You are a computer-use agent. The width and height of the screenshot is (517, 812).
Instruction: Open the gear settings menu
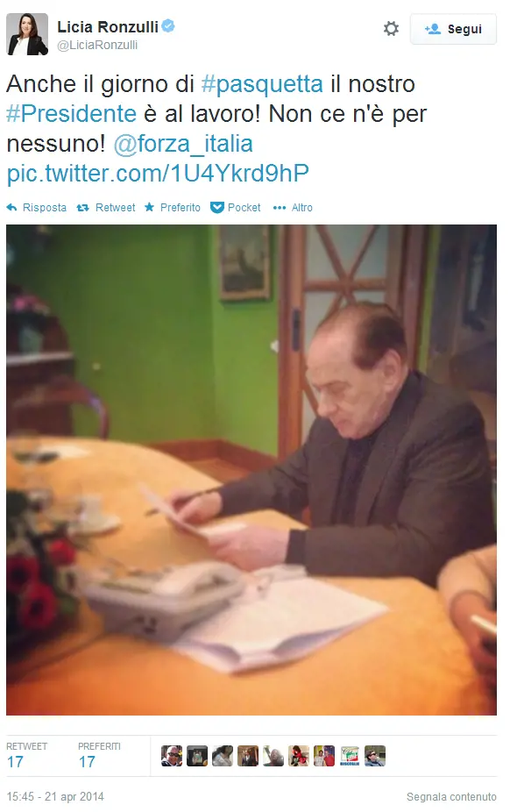pyautogui.click(x=391, y=28)
